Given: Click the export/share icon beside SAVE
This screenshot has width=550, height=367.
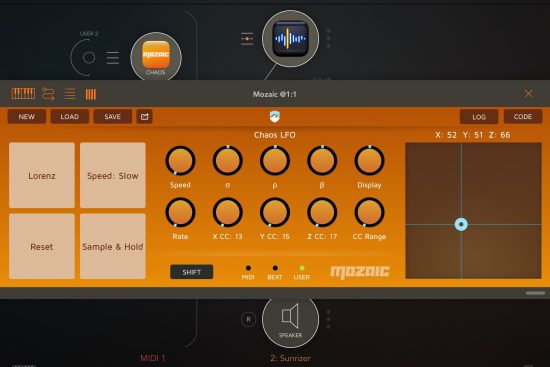Looking at the screenshot, I should (x=145, y=116).
